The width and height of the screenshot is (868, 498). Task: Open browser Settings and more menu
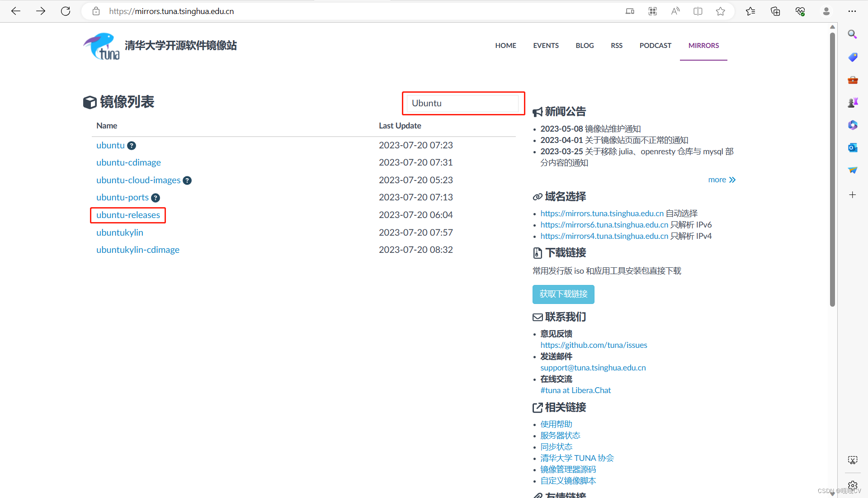coord(852,11)
